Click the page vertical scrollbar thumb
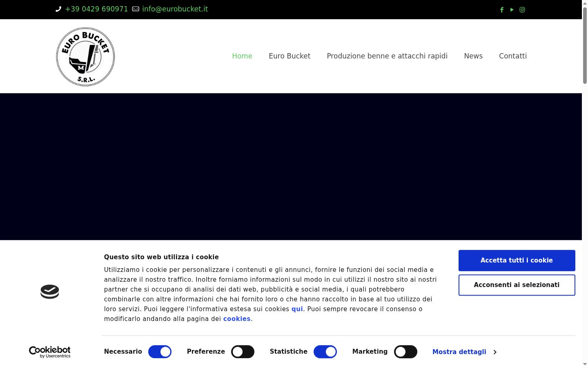This screenshot has width=588, height=368. coord(585,45)
